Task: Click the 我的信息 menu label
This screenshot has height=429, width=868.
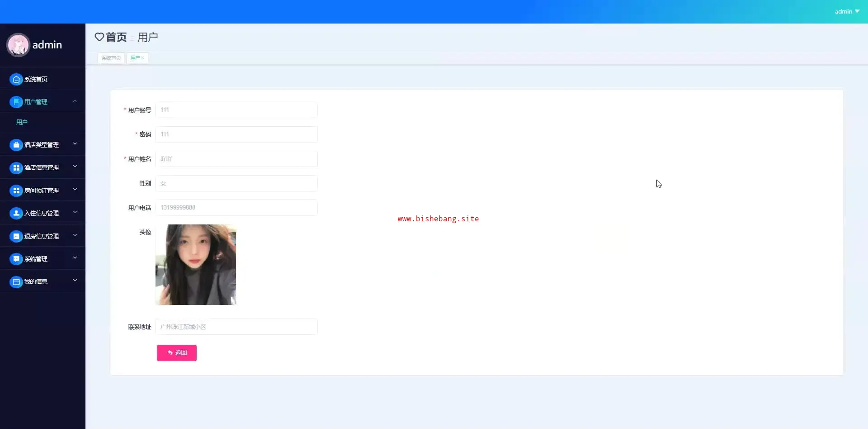Action: [x=36, y=281]
